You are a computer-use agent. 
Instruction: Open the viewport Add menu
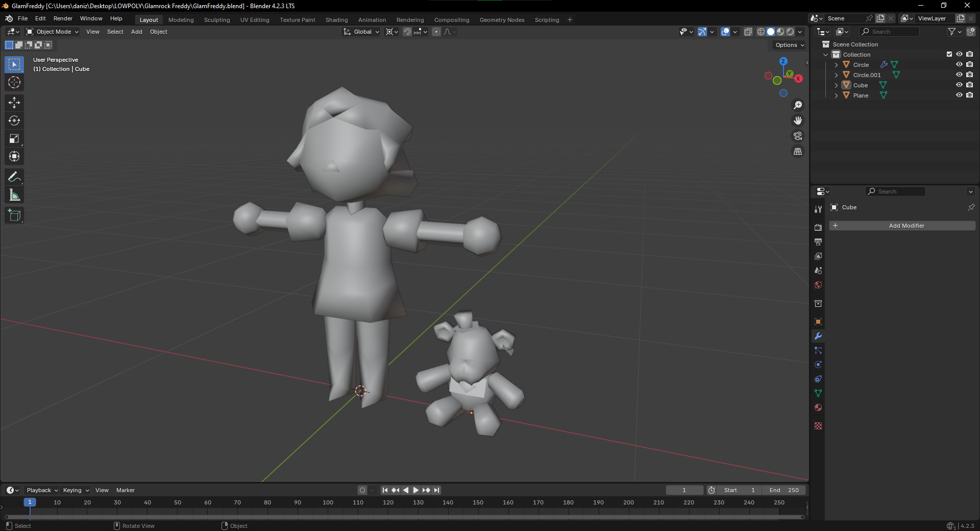[x=136, y=32]
